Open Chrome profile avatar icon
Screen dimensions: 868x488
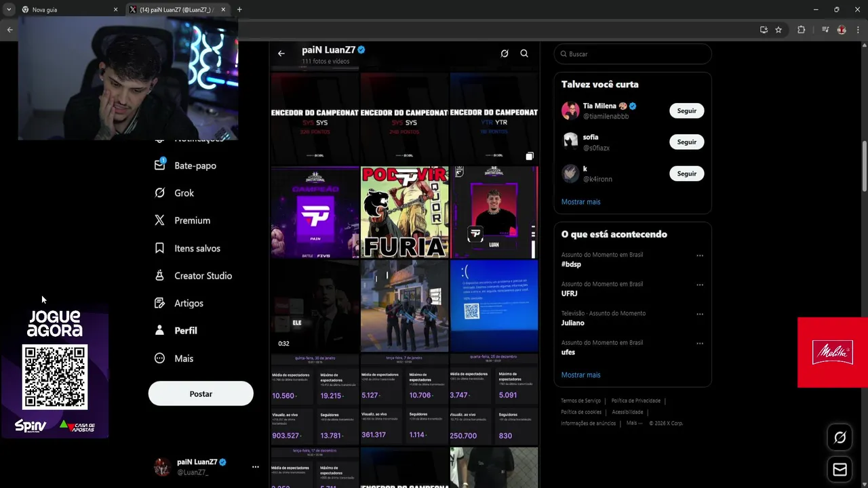tap(842, 30)
